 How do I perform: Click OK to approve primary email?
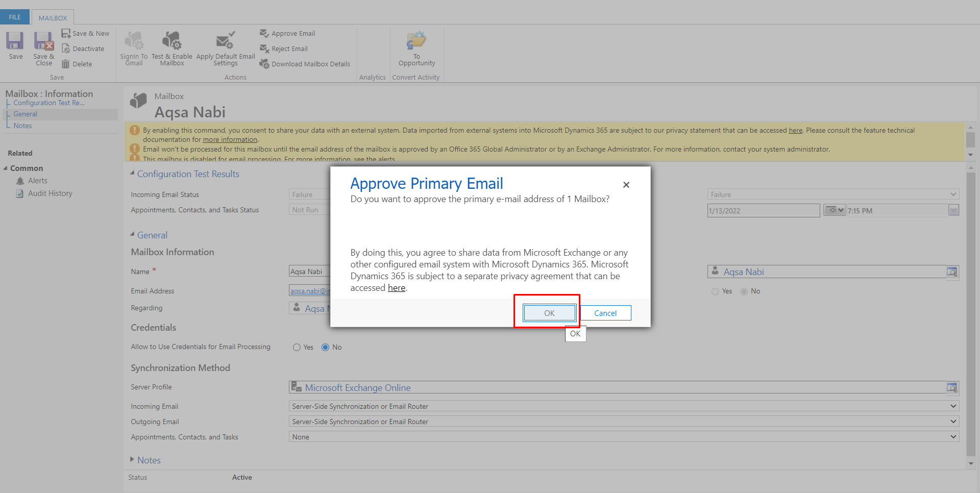pyautogui.click(x=549, y=313)
